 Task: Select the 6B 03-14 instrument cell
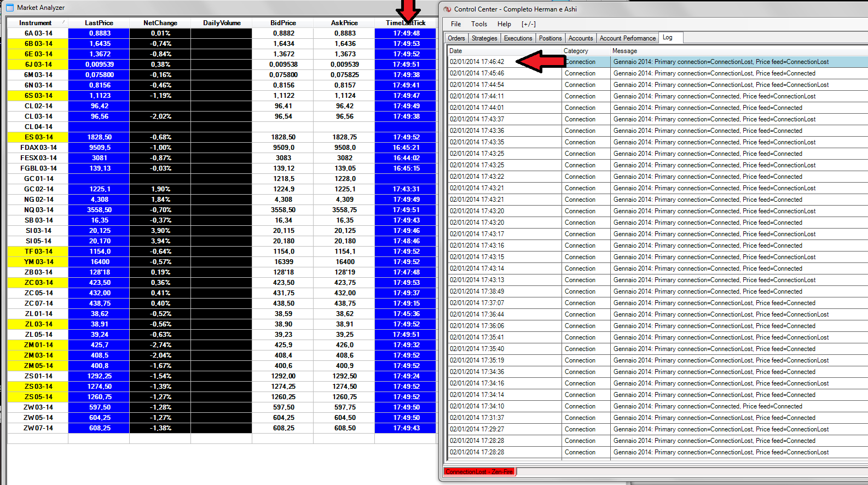38,44
